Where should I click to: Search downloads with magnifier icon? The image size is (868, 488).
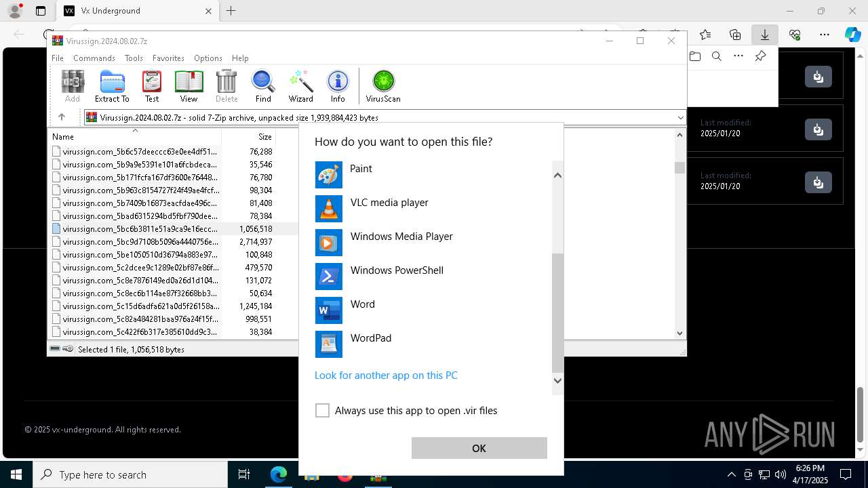[x=717, y=56]
